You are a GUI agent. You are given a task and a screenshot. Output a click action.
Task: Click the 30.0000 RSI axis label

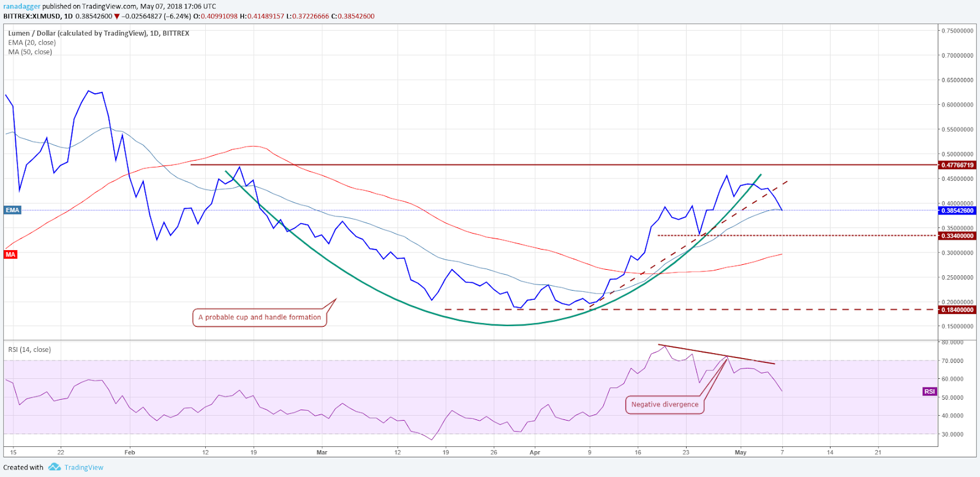(952, 434)
